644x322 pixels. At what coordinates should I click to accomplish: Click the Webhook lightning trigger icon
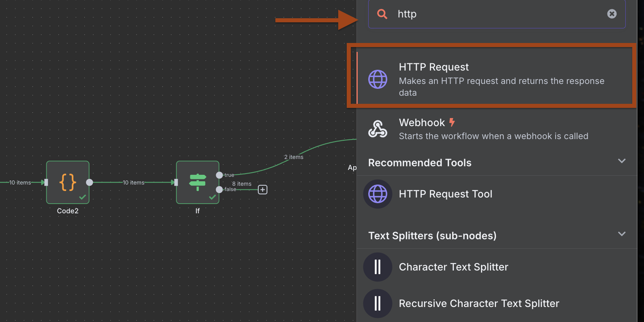coord(452,122)
